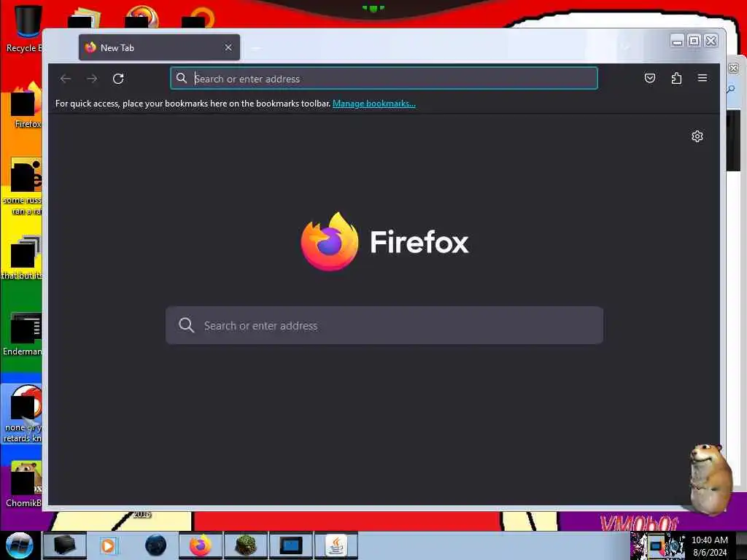The image size is (747, 560).
Task: Click the black box taskbar icon
Action: 65,545
